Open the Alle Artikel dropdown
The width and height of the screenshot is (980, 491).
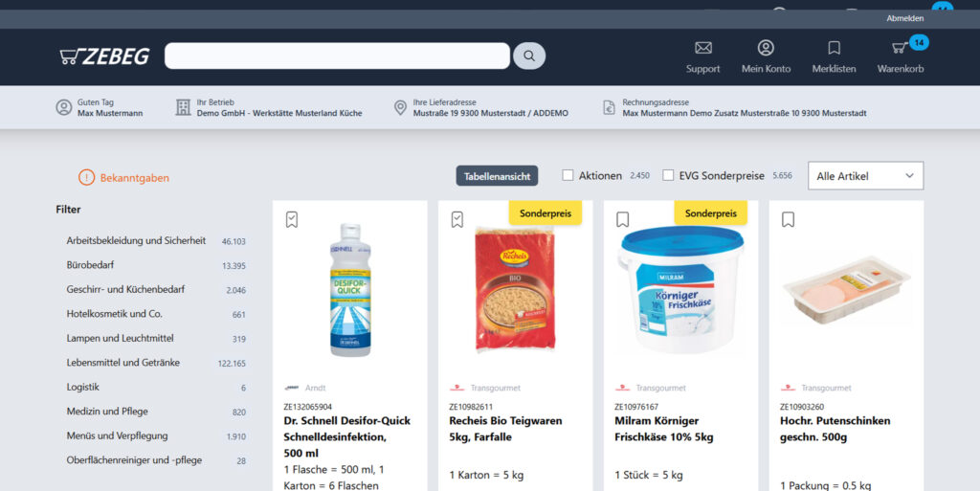865,175
